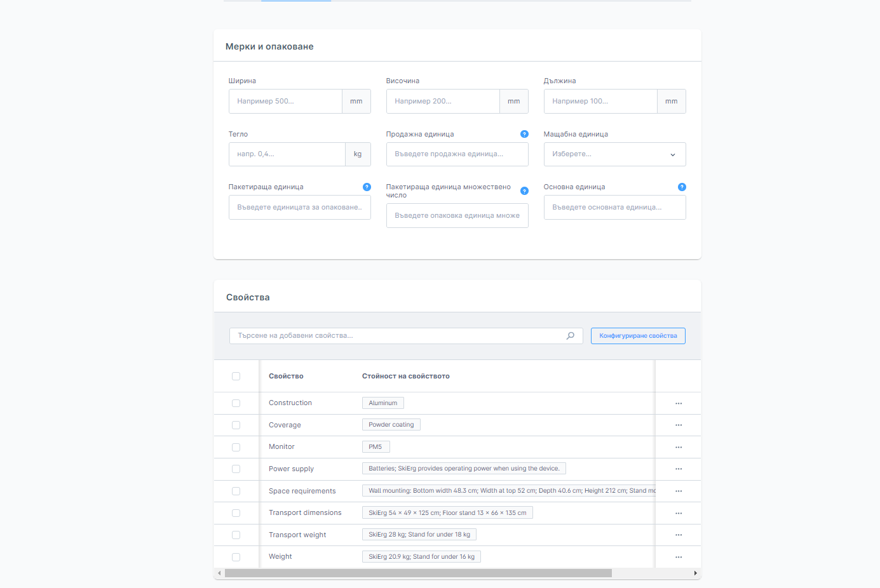Click help icon for Пакетираща единица множествено число

(x=524, y=191)
